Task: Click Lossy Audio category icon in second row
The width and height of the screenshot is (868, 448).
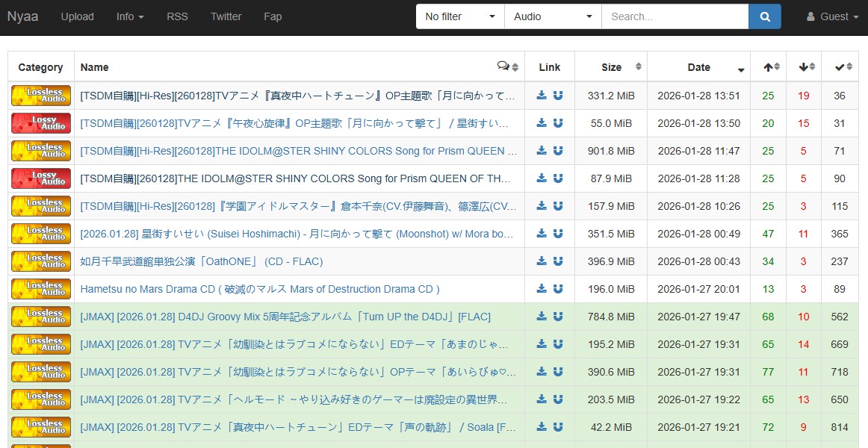Action: (41, 122)
